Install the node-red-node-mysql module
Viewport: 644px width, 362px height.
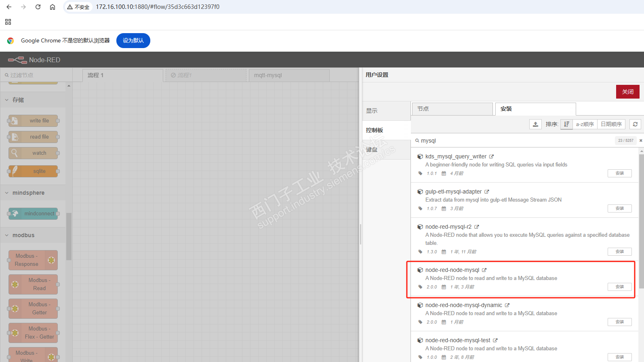[620, 287]
